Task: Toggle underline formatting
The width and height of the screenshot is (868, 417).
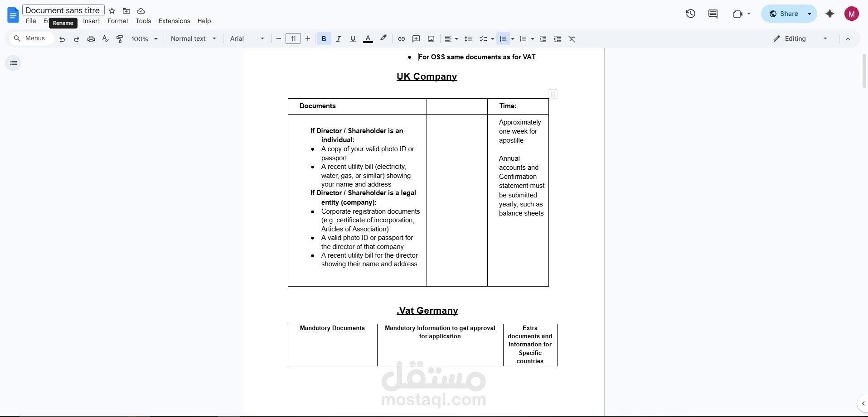Action: 353,39
